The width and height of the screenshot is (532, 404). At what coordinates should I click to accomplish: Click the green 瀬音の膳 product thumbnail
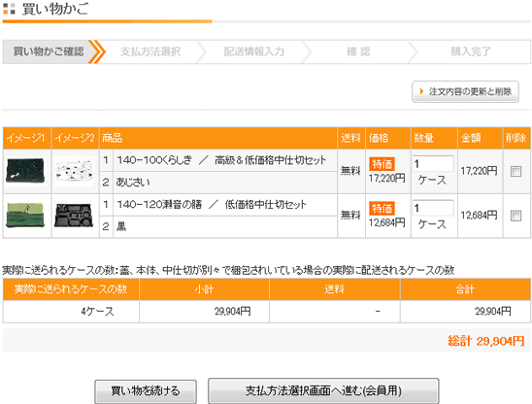click(25, 216)
